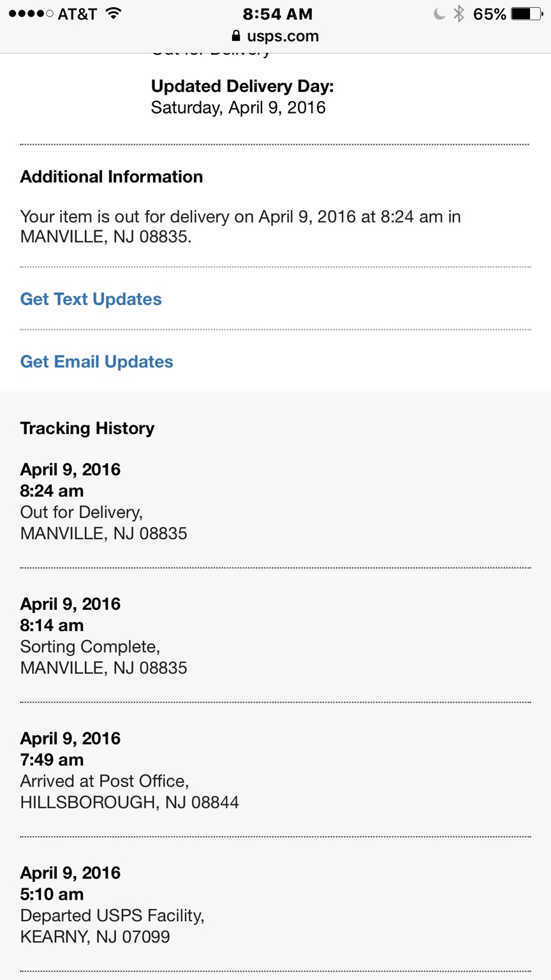551x980 pixels.
Task: Tap the usps.com address bar
Action: tap(283, 36)
